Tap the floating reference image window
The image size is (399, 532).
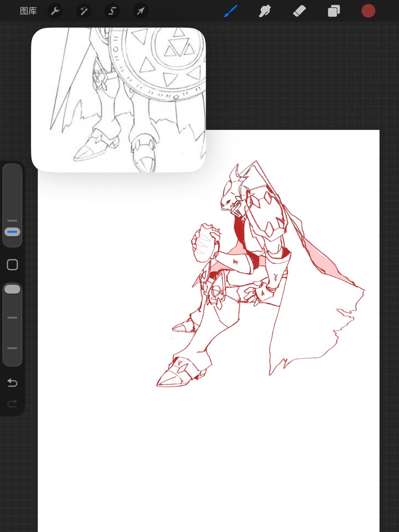pos(118,100)
